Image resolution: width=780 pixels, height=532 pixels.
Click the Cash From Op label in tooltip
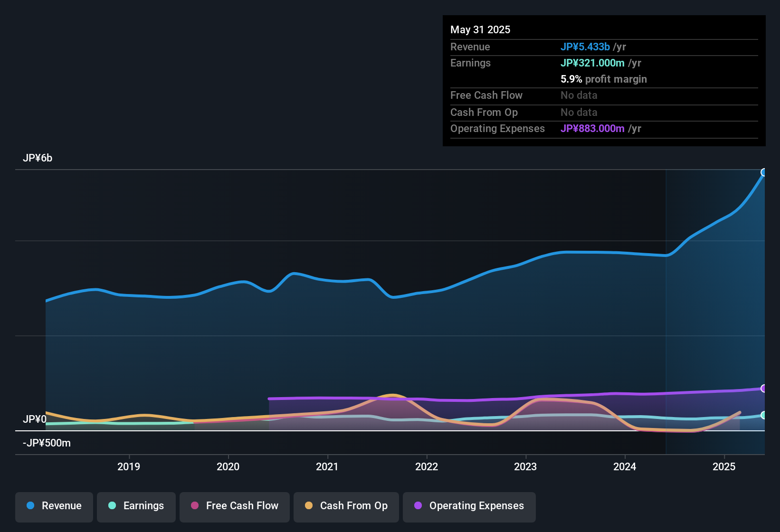point(484,113)
